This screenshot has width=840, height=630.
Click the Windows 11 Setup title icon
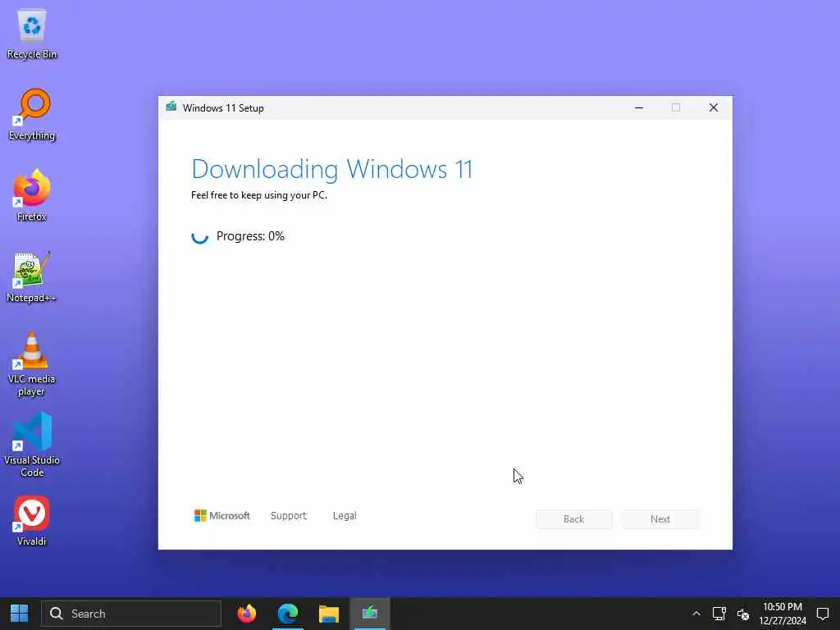point(171,107)
